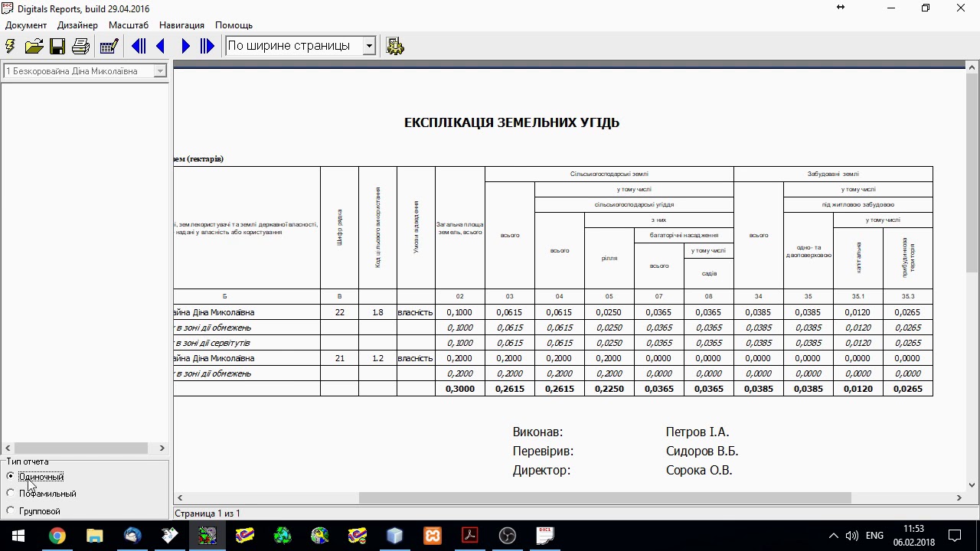Open the Навигация menu
Screen dimensions: 980x551
181,25
